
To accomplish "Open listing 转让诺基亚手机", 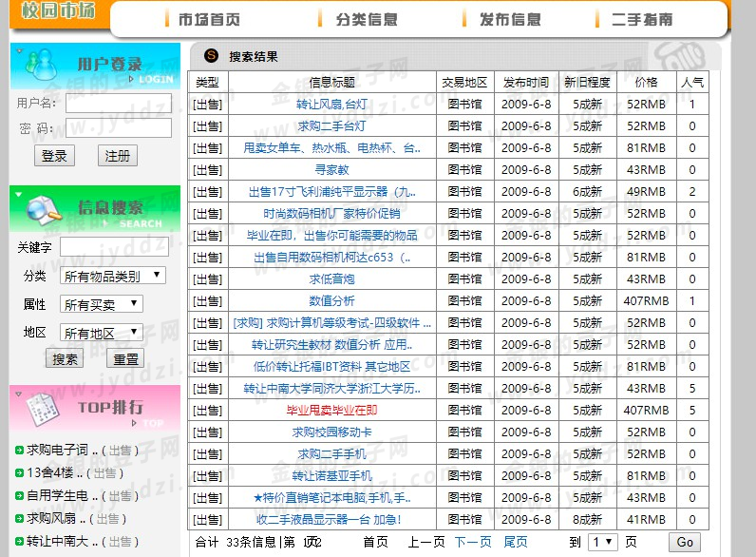I will tap(331, 476).
